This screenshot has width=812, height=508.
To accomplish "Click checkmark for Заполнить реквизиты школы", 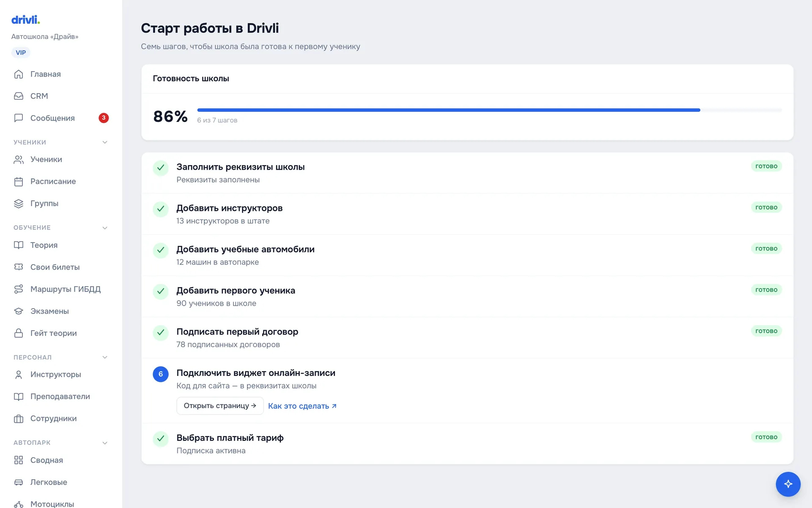I will pyautogui.click(x=161, y=168).
